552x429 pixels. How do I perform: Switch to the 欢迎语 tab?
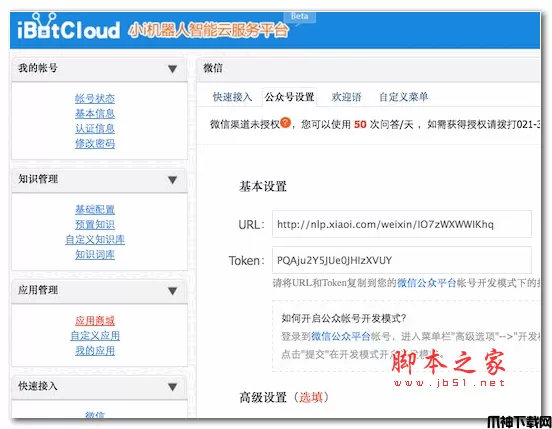(x=346, y=97)
